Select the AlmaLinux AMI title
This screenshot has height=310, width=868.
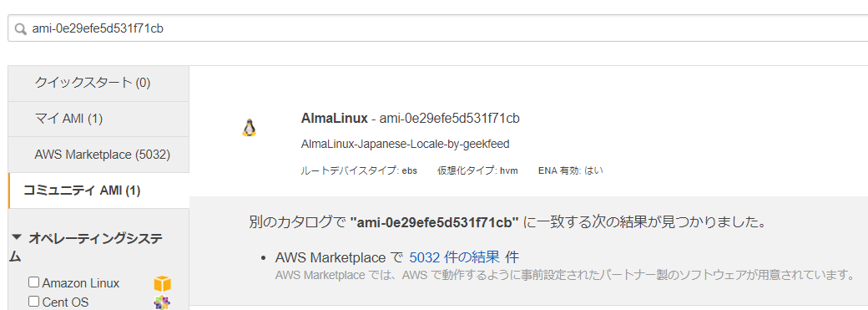[335, 118]
